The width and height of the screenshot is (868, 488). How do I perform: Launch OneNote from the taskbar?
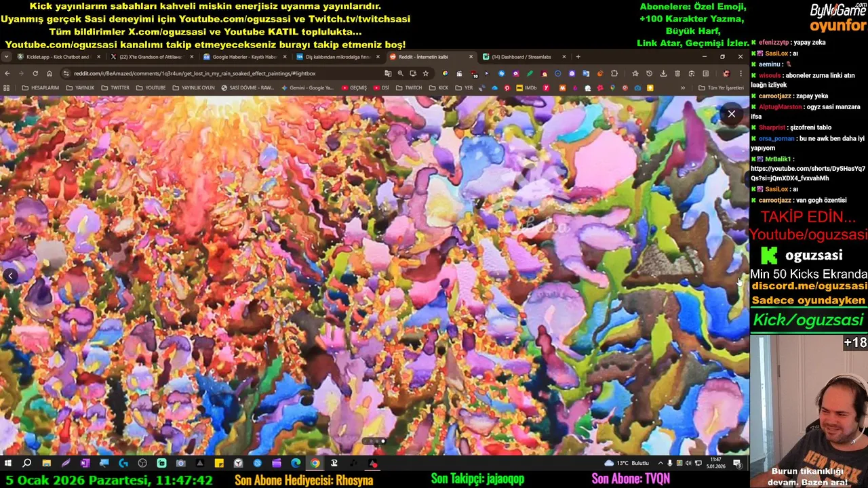pyautogui.click(x=85, y=464)
